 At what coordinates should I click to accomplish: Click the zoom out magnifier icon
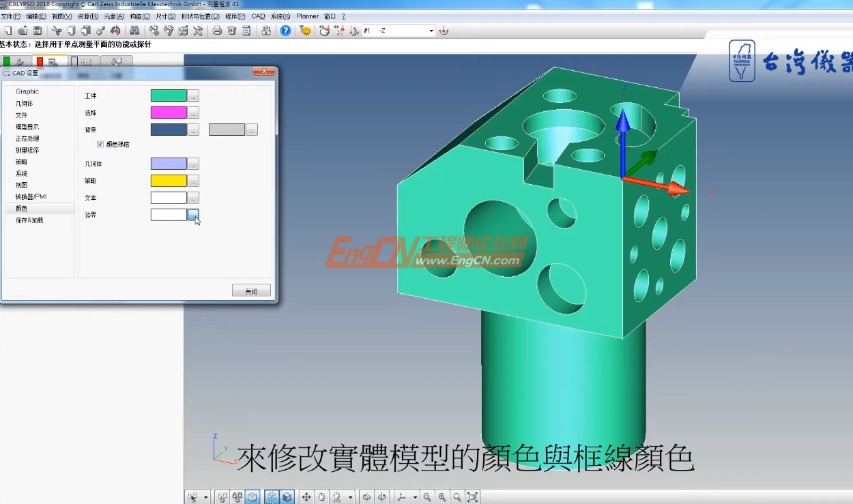pyautogui.click(x=428, y=496)
